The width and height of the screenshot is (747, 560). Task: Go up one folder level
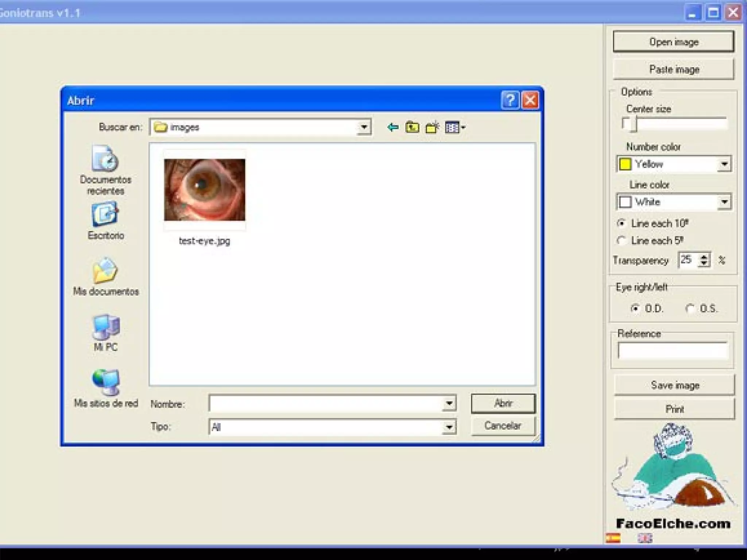click(412, 127)
